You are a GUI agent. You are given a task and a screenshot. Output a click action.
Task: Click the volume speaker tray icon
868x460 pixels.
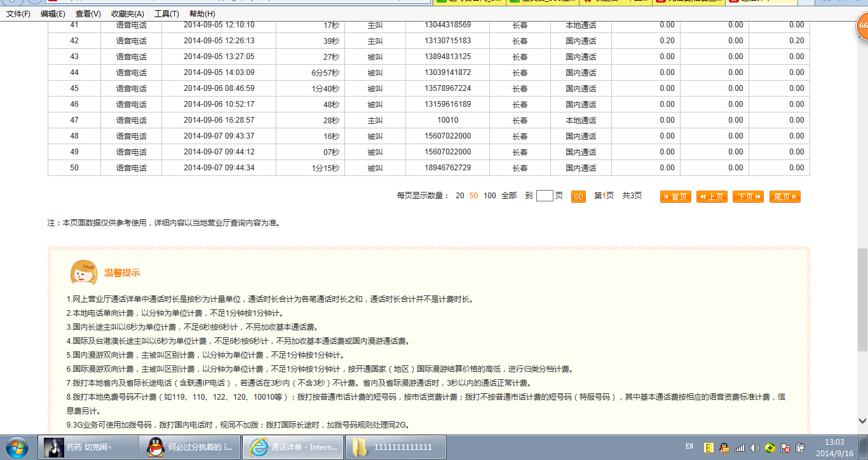click(x=754, y=447)
